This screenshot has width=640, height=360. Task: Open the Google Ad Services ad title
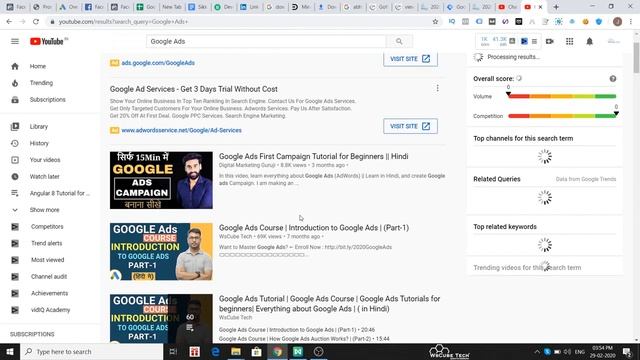(193, 89)
